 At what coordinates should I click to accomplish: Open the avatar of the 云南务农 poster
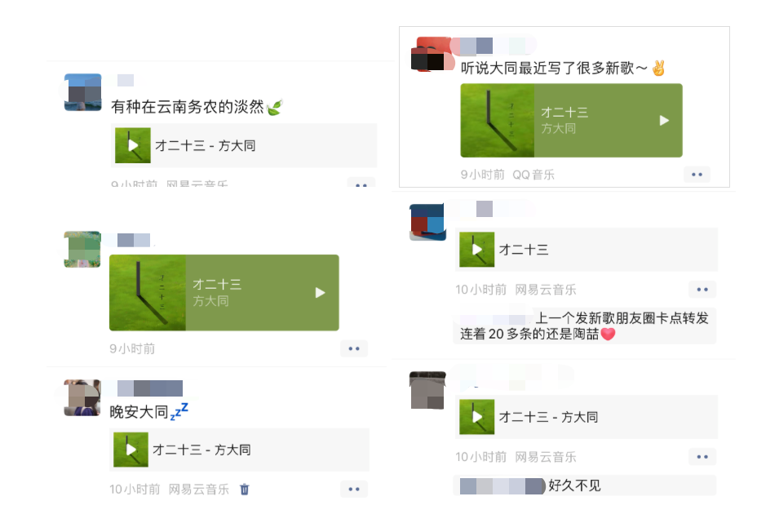tap(83, 92)
